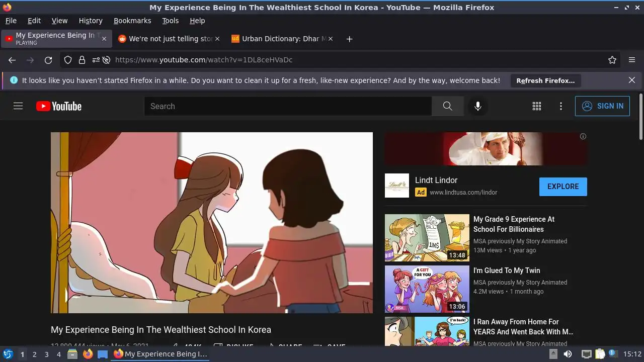Click the Lindt Lindor ad title

click(436, 180)
